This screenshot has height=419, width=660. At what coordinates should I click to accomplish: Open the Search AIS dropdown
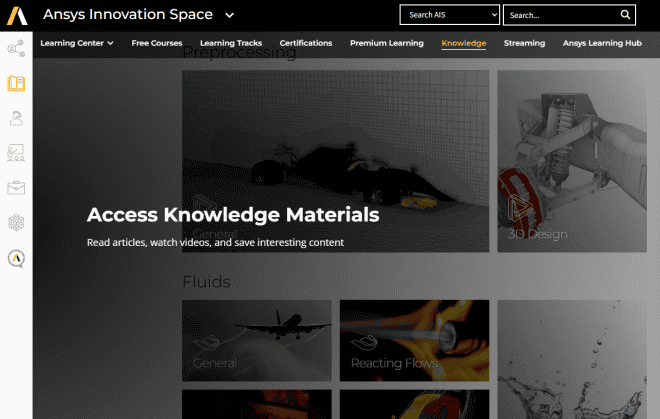pos(450,15)
